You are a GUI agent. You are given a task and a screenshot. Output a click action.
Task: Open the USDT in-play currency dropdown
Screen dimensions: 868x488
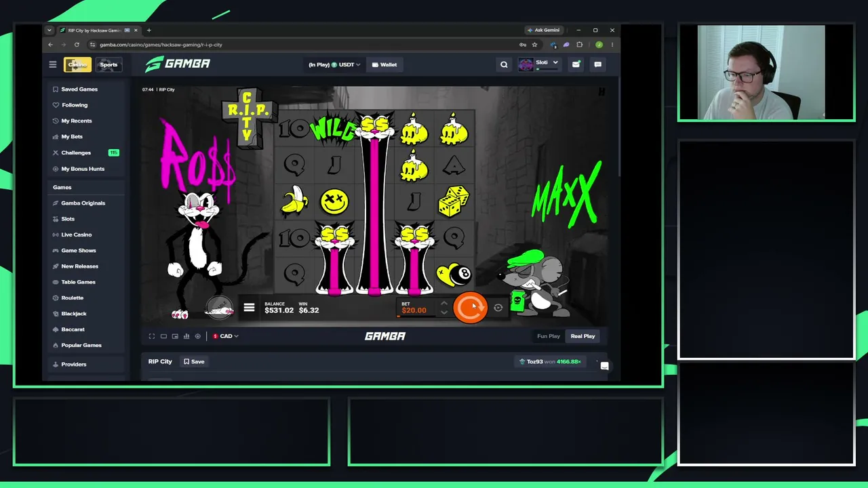coord(334,64)
